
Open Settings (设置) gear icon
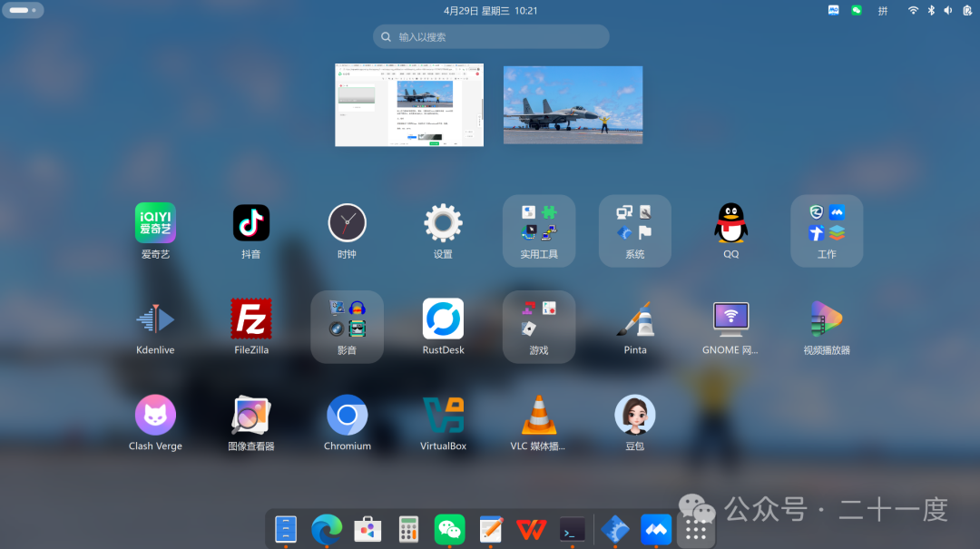(x=443, y=223)
